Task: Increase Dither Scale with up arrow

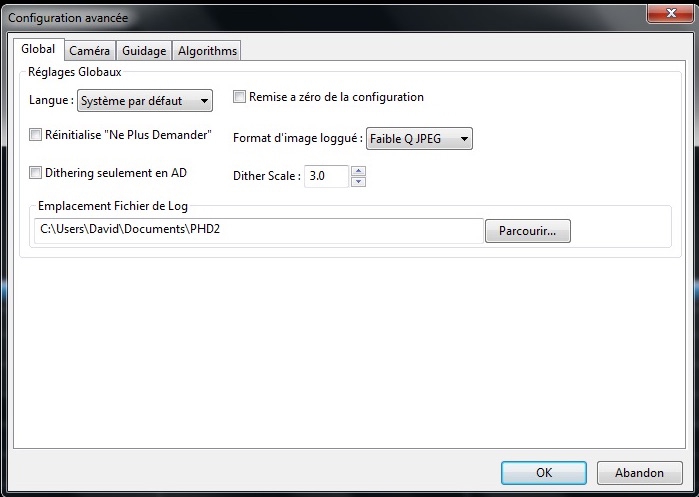Action: (x=359, y=171)
